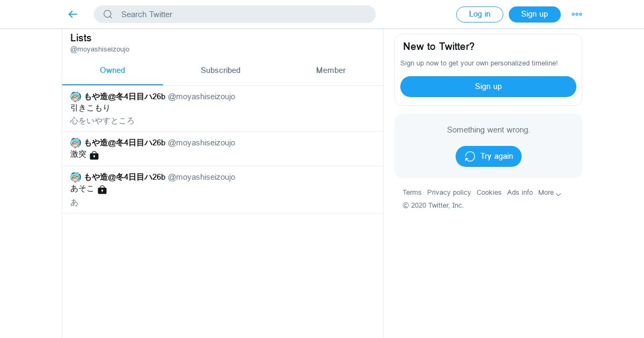Switch to the Member tab

point(331,70)
